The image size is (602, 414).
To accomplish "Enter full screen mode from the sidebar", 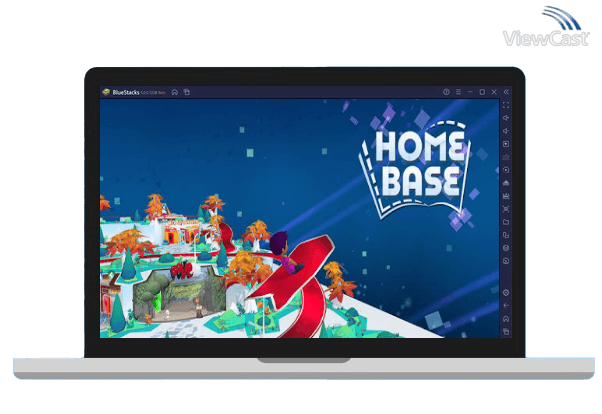I will tap(506, 105).
